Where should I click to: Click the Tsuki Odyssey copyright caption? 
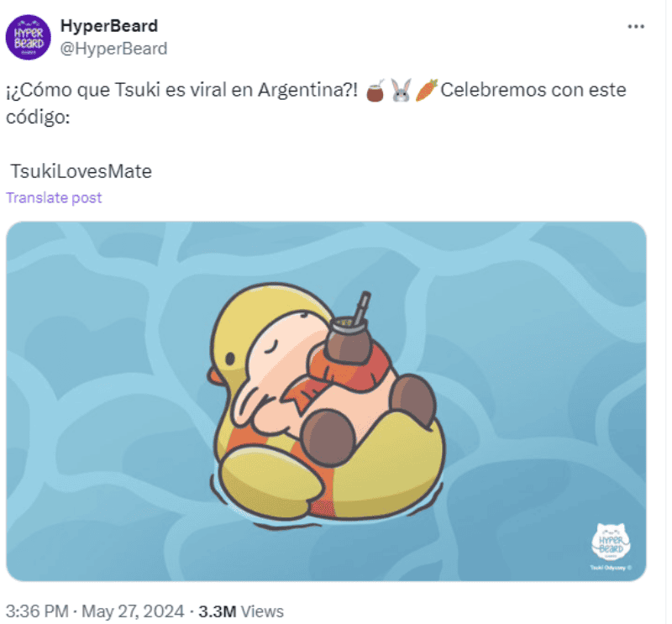coord(611,569)
